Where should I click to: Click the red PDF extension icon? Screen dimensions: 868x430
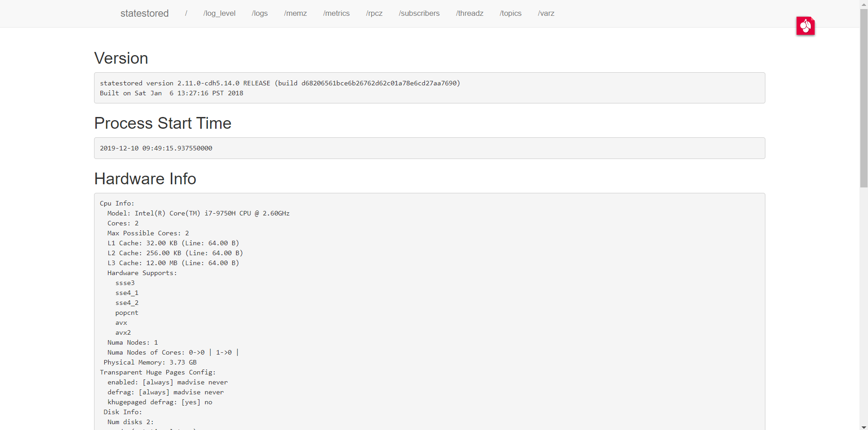(805, 26)
